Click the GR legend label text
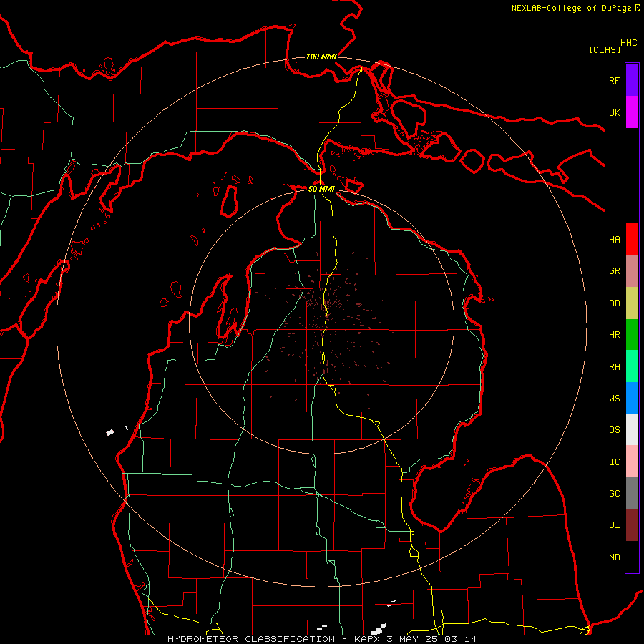The image size is (644, 644). pyautogui.click(x=614, y=271)
